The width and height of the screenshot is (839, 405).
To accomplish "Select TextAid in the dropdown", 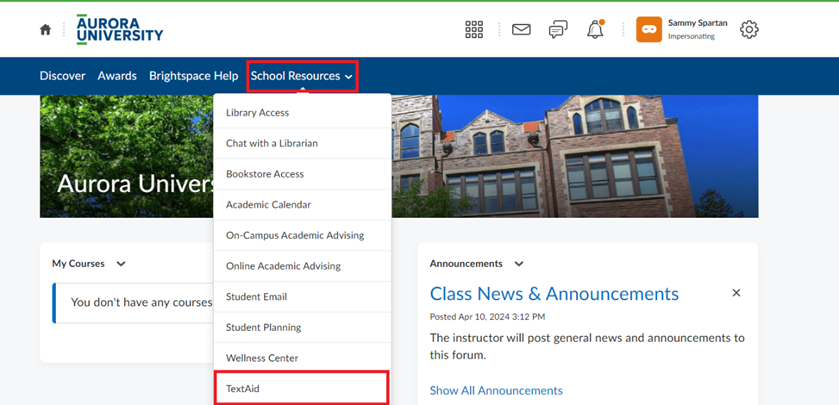I will [x=302, y=388].
